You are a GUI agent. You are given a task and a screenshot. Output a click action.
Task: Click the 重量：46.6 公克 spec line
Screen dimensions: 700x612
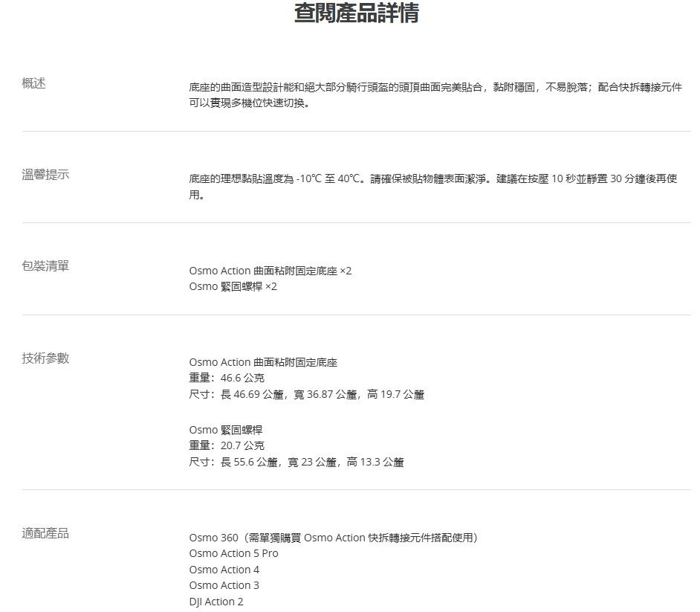[x=227, y=379]
